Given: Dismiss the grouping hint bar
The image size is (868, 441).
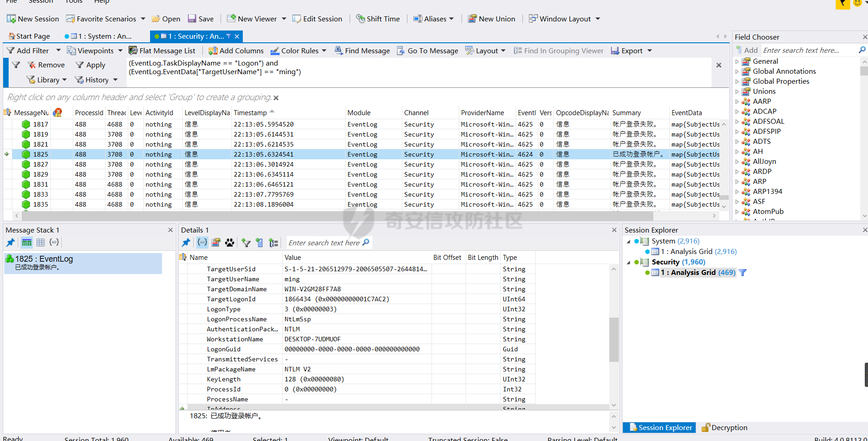Looking at the screenshot, I should coord(276,98).
